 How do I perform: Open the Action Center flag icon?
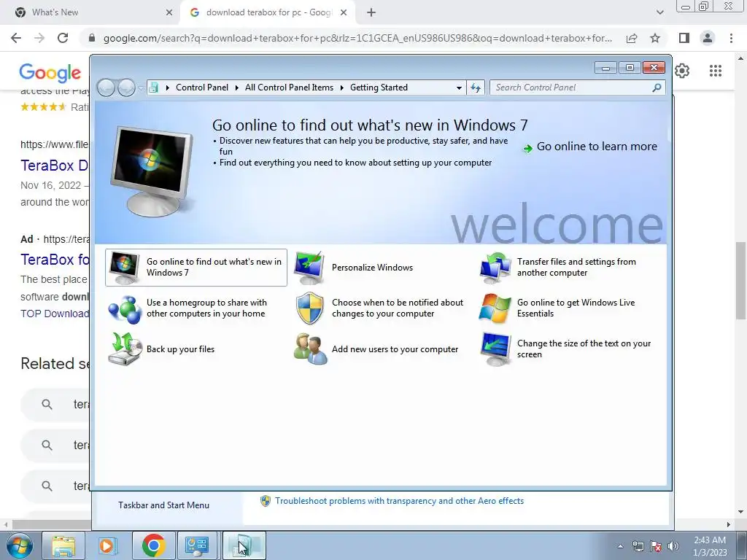656,546
